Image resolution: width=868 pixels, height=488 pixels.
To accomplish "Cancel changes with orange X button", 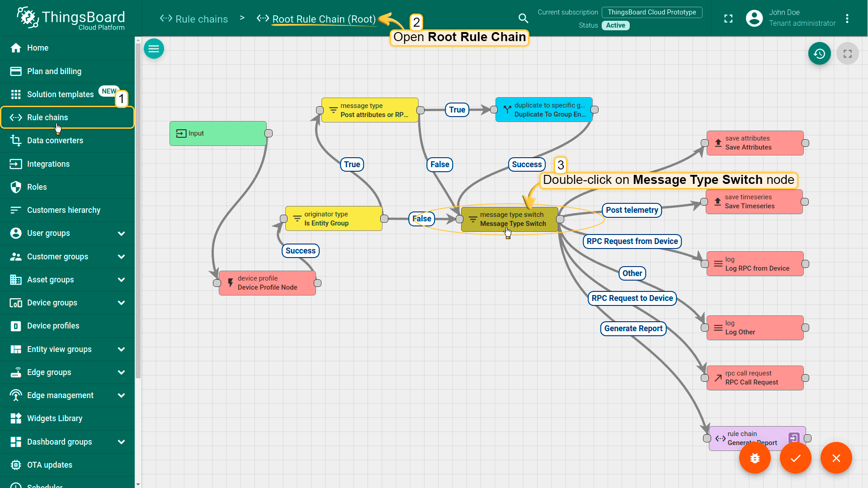I will tap(836, 458).
